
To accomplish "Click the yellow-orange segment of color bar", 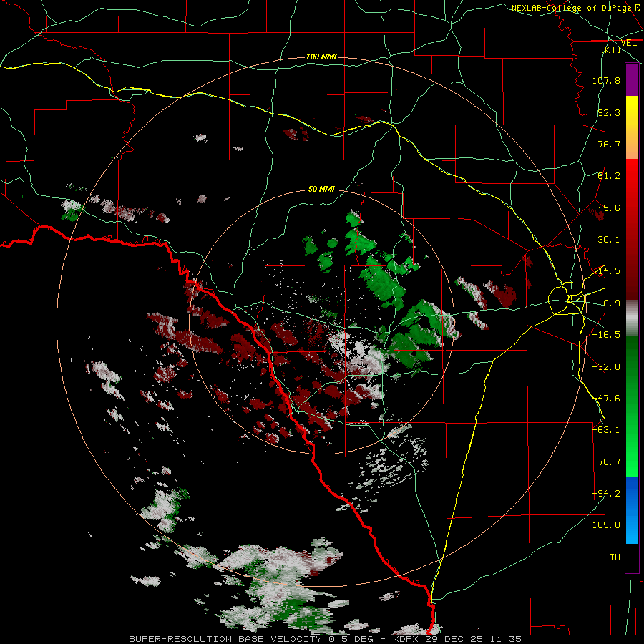I will (x=632, y=127).
